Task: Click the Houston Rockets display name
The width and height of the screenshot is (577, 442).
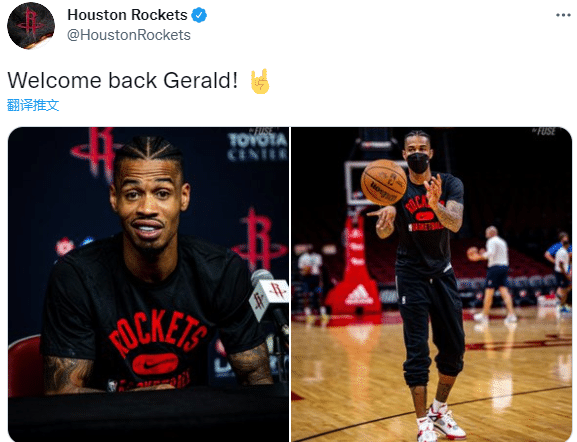Action: (x=127, y=15)
